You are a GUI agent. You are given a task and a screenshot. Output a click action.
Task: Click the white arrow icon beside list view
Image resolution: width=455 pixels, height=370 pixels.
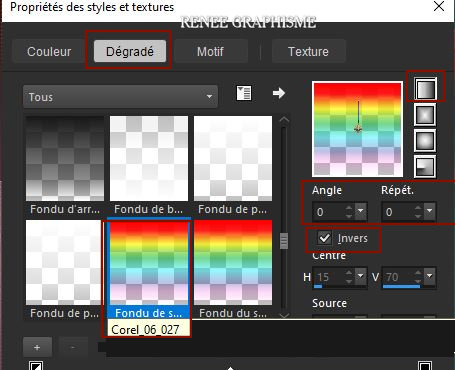coord(279,93)
